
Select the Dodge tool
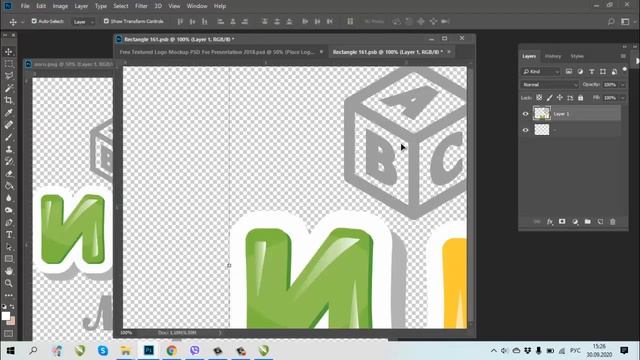(x=9, y=210)
